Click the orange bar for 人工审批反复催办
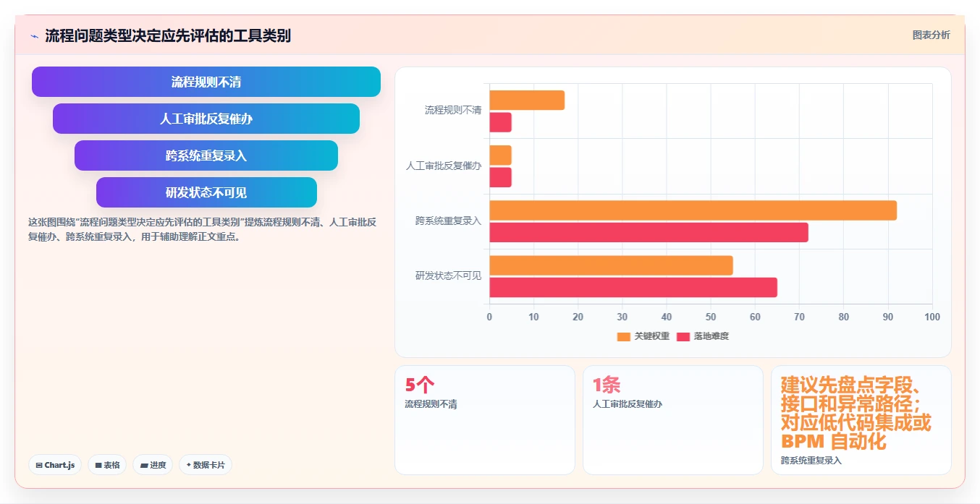 [x=501, y=155]
